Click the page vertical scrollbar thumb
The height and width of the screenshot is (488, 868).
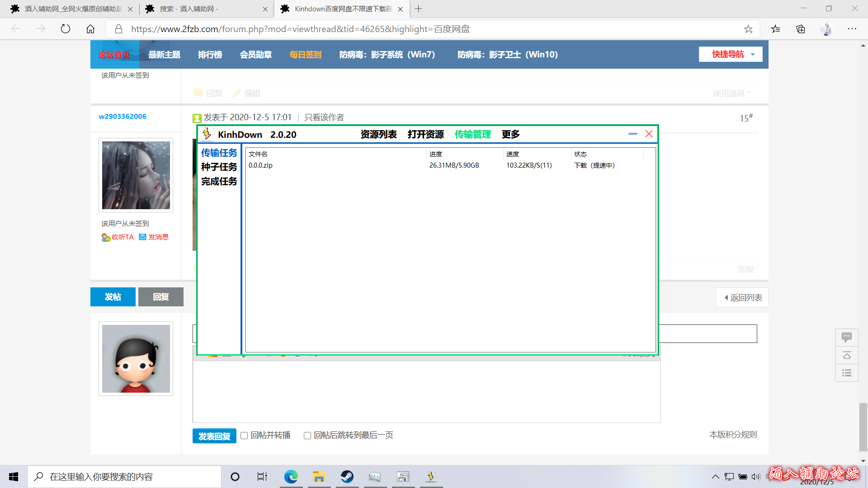(x=863, y=427)
